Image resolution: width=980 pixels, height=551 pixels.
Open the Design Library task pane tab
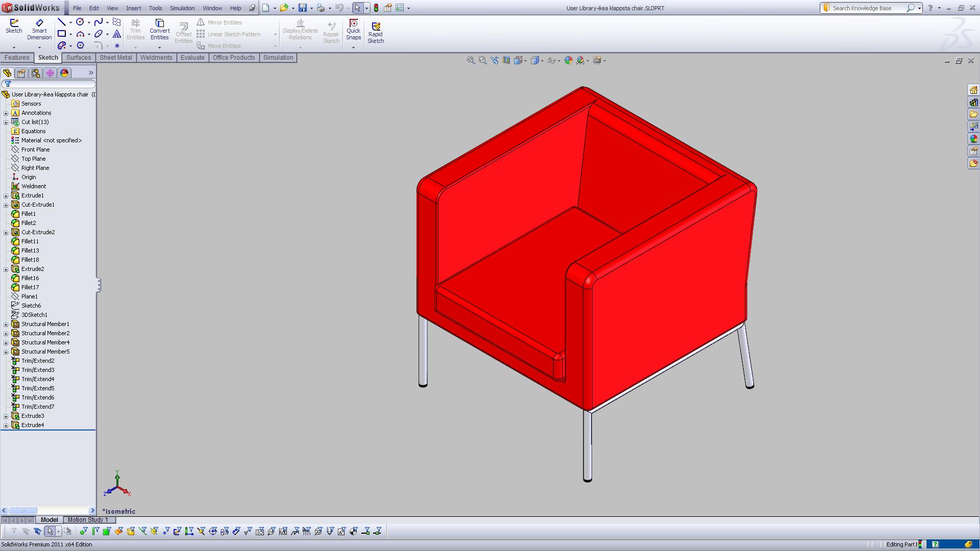point(973,102)
